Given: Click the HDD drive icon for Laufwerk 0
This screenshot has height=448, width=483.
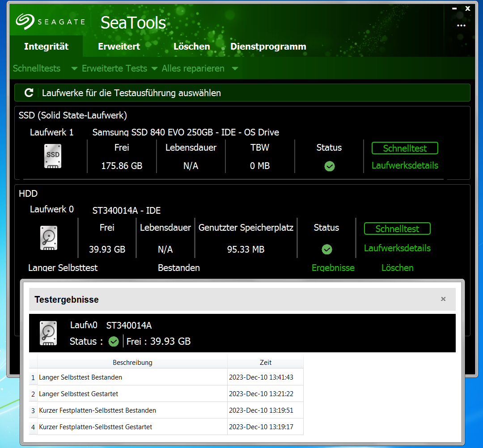Looking at the screenshot, I should click(49, 238).
